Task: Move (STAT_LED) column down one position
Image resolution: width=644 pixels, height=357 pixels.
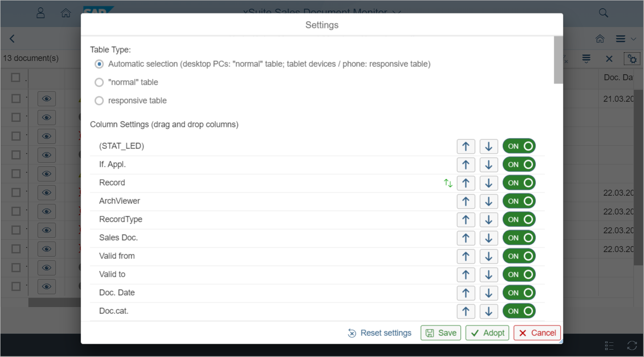Action: pyautogui.click(x=489, y=146)
